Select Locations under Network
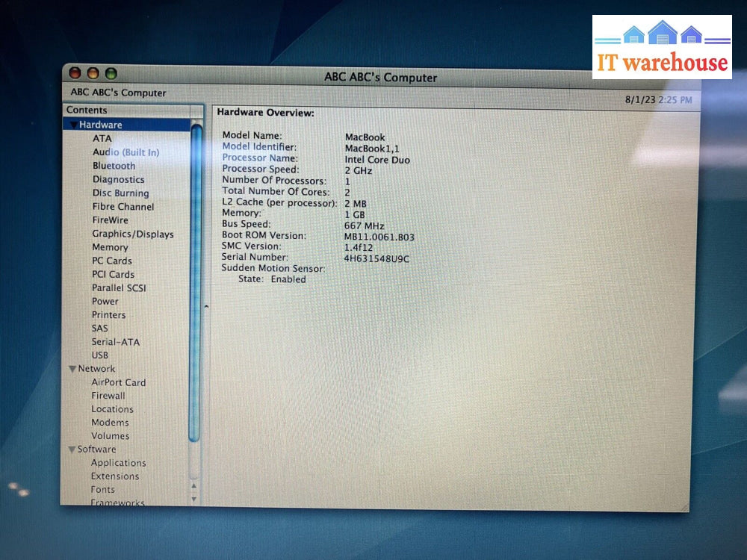Image resolution: width=747 pixels, height=560 pixels. (x=112, y=409)
